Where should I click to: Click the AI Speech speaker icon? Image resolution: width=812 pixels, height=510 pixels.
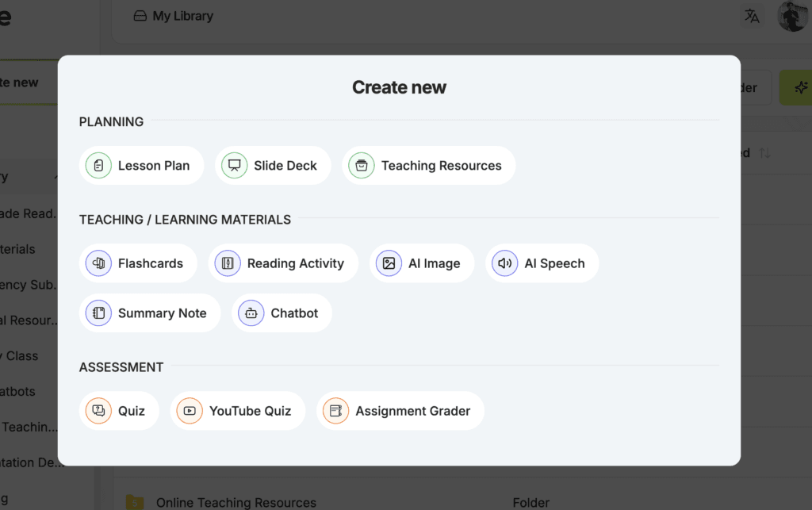click(505, 263)
